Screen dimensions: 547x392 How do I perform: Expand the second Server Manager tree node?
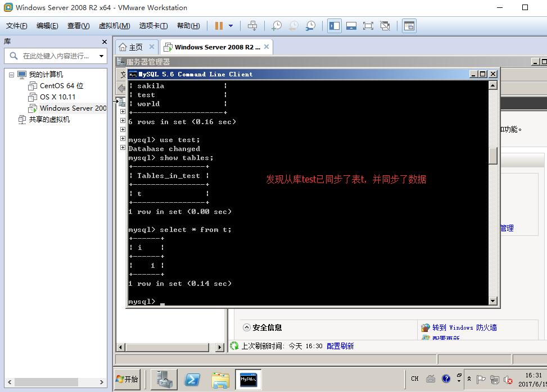[123, 121]
